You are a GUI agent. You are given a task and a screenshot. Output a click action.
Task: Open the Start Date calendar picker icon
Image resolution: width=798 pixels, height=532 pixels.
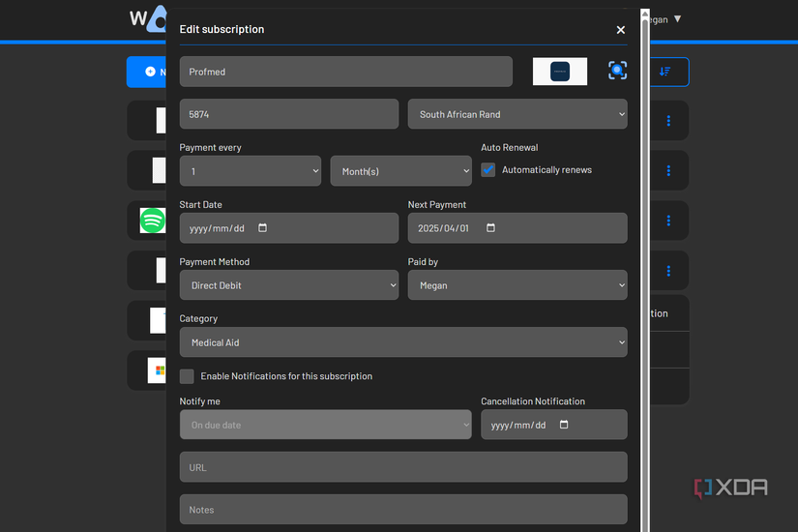click(263, 228)
